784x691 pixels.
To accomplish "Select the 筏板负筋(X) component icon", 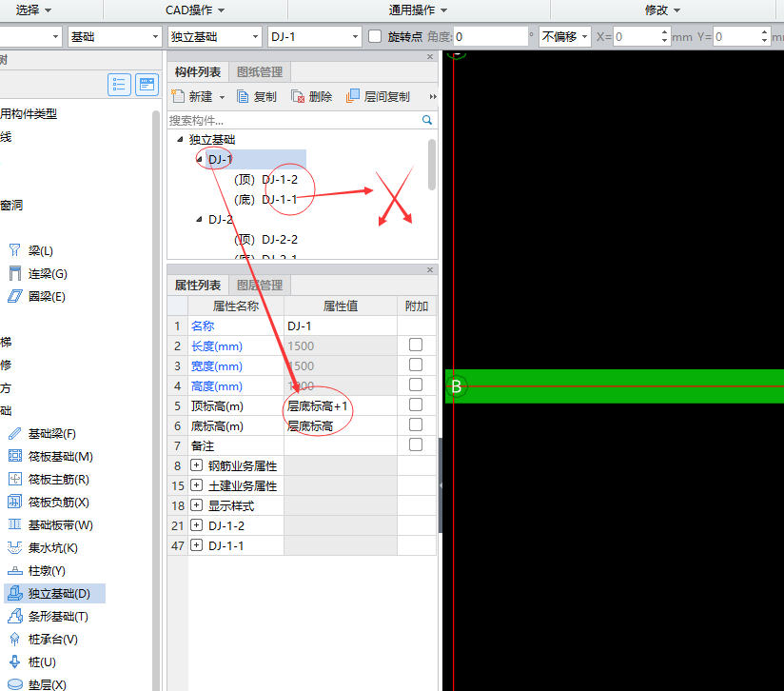I will coord(15,502).
